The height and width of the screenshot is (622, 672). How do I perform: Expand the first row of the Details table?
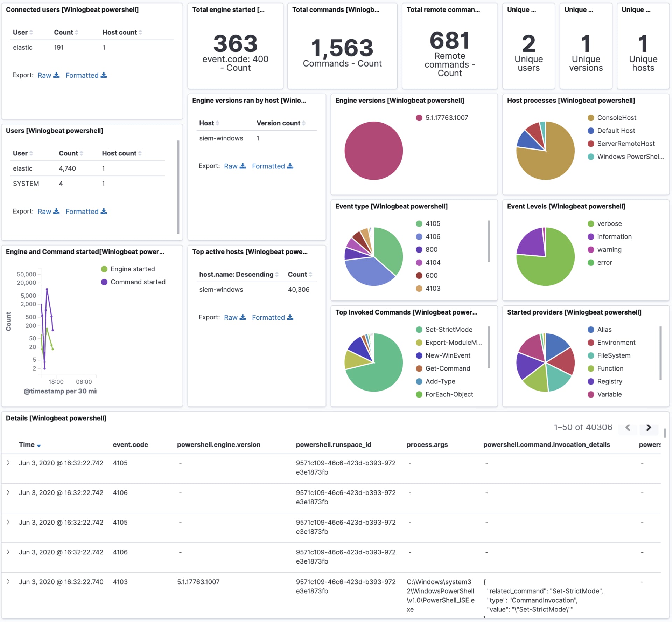pyautogui.click(x=8, y=463)
